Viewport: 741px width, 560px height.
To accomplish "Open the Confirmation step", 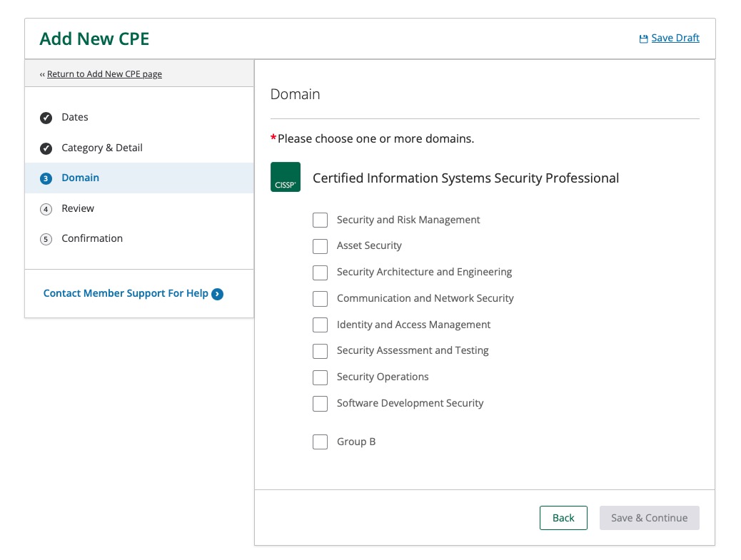I will 92,238.
